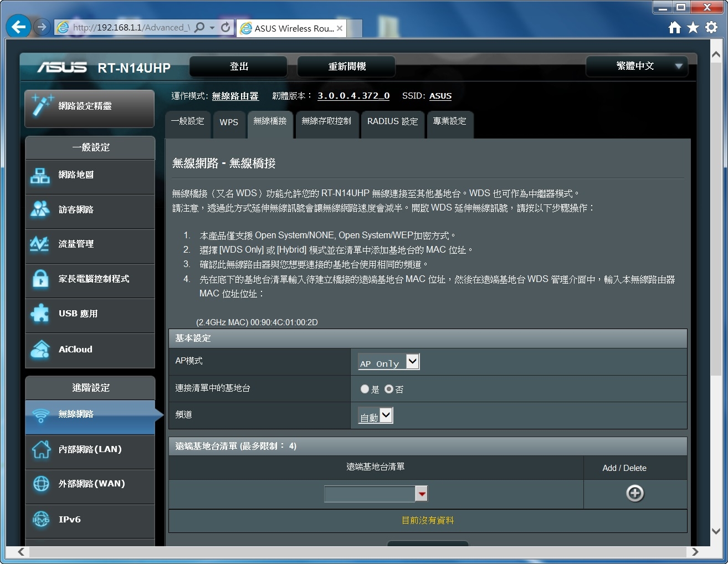Click the 內部網路(LAN) house icon
This screenshot has height=564, width=728.
[41, 449]
